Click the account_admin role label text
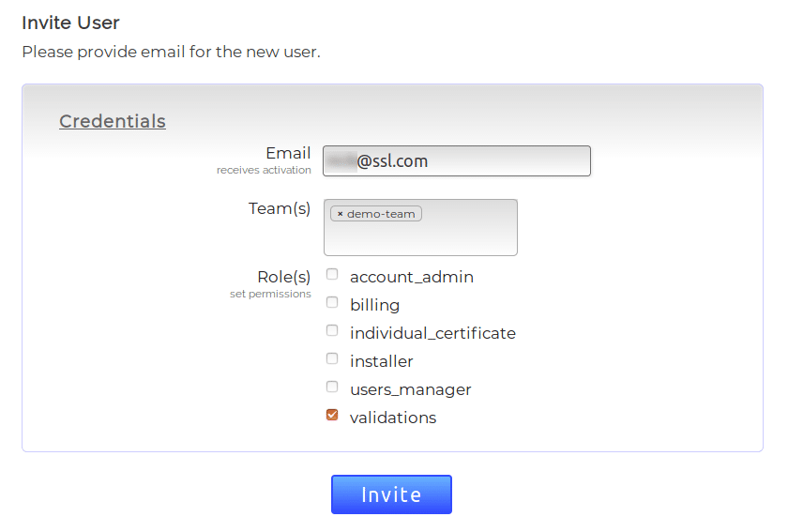This screenshot has height=532, width=788. [x=412, y=277]
